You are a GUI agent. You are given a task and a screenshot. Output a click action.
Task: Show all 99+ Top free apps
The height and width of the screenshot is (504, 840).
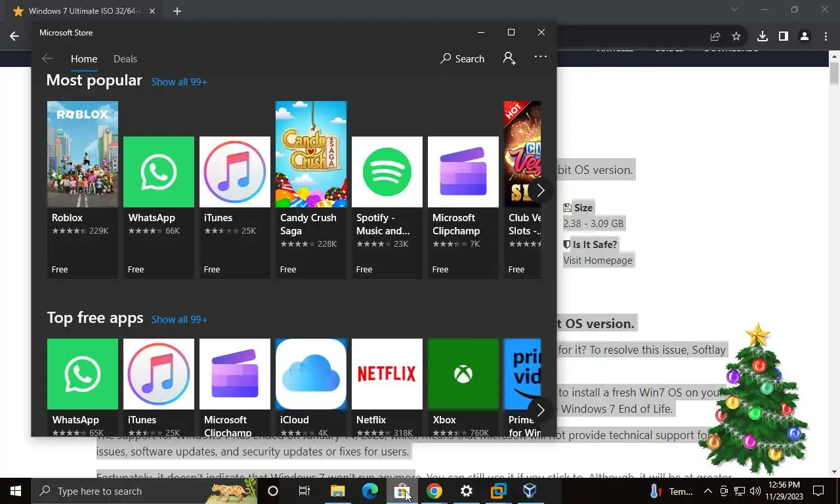[x=179, y=320]
